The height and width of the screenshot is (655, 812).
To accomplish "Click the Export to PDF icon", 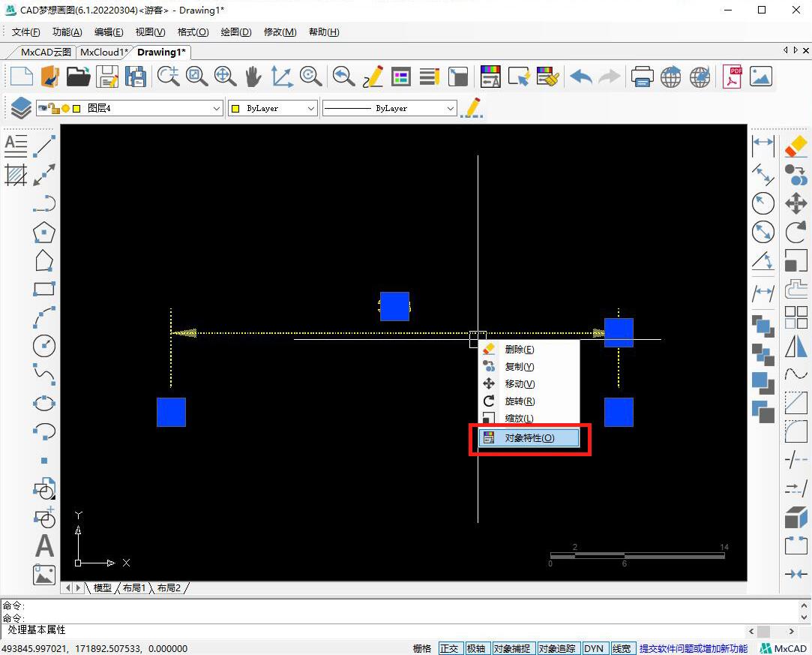I will (732, 77).
